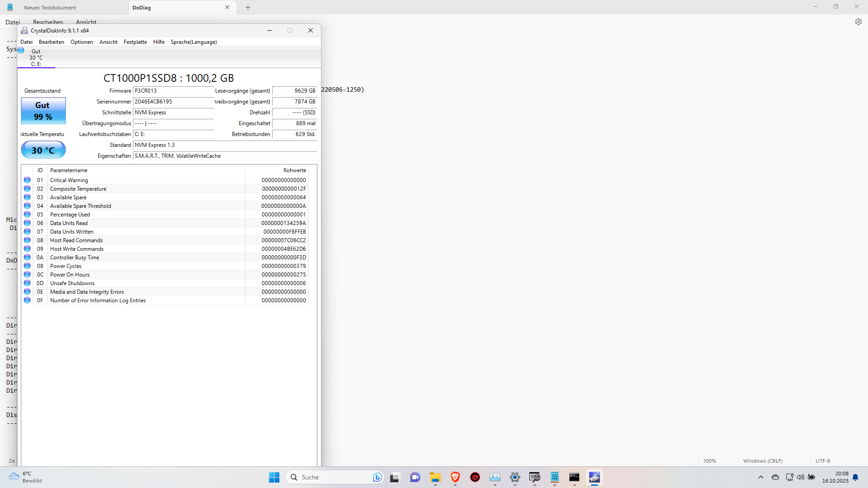The width and height of the screenshot is (868, 488).
Task: Open the Festplatte menu
Action: pos(135,42)
